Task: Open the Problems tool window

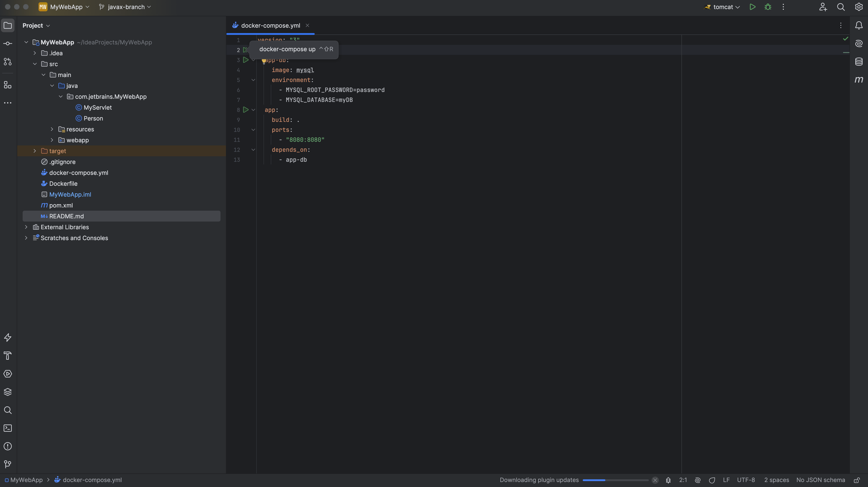Action: (7, 446)
